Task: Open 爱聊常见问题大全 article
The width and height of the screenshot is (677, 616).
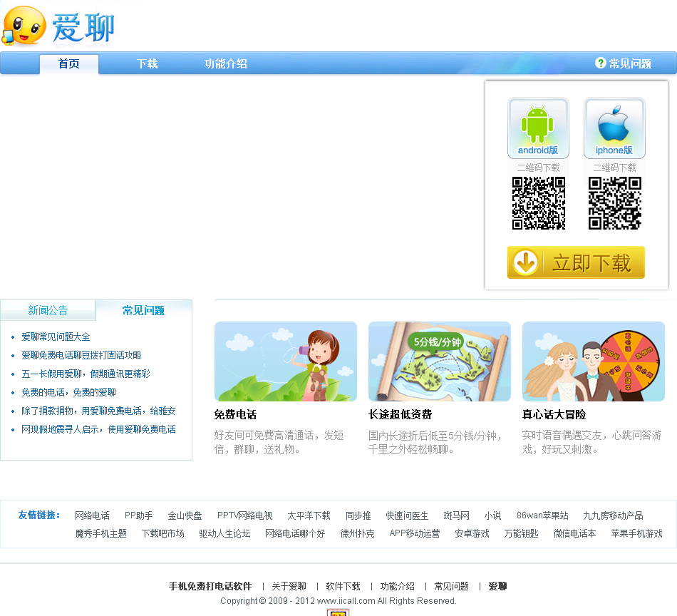Action: (56, 337)
